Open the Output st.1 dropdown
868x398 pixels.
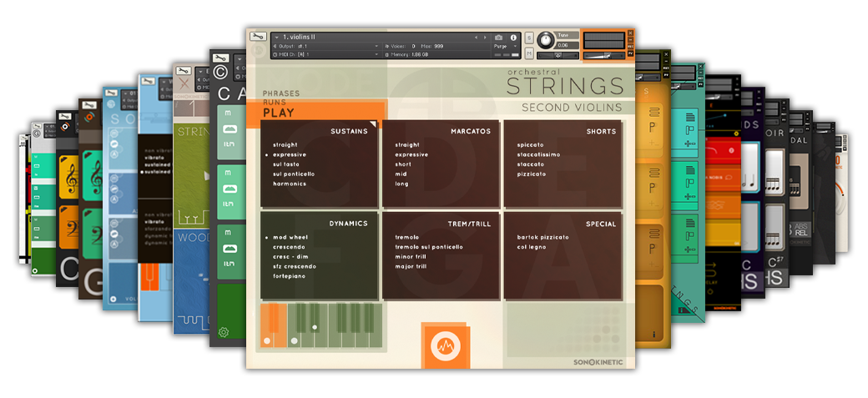(327, 46)
